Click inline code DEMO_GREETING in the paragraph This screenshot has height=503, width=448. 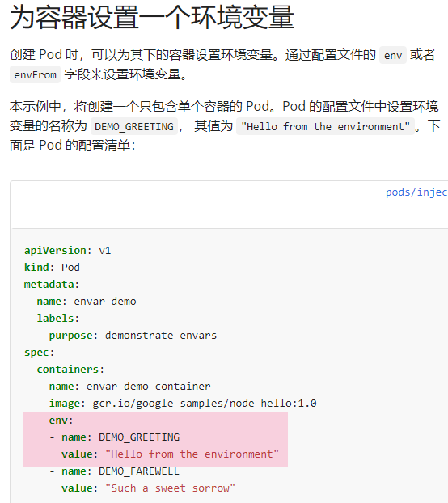134,126
